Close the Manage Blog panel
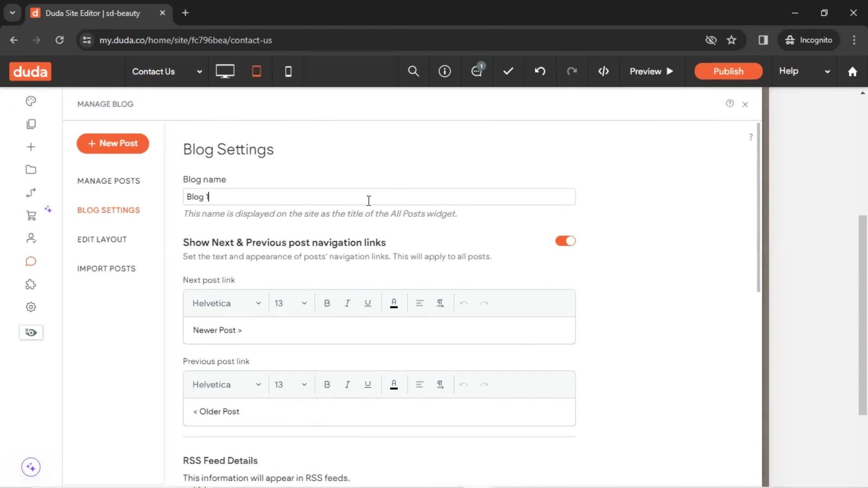This screenshot has width=868, height=488. pos(745,104)
